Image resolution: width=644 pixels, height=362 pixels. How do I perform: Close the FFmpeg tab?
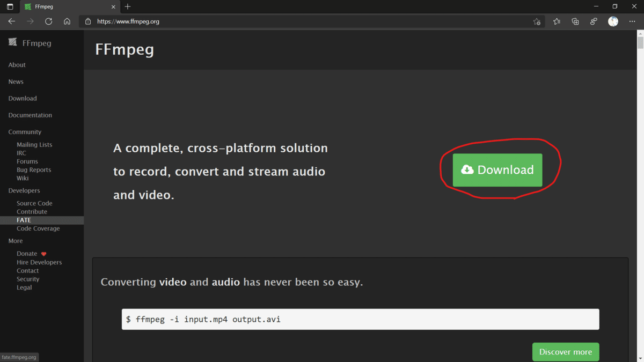point(113,7)
